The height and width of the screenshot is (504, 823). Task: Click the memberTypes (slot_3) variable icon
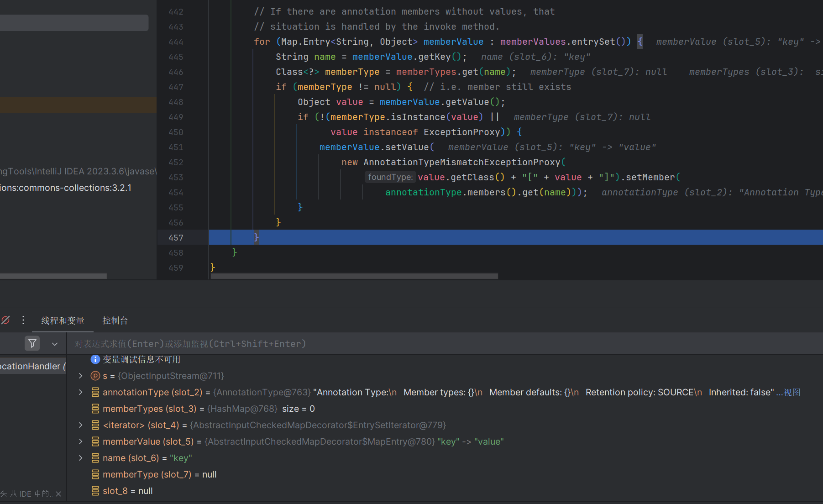95,409
